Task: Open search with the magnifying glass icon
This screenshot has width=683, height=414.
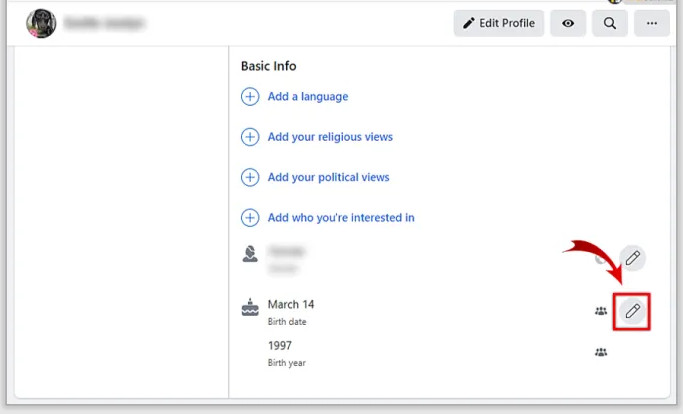Action: (609, 23)
